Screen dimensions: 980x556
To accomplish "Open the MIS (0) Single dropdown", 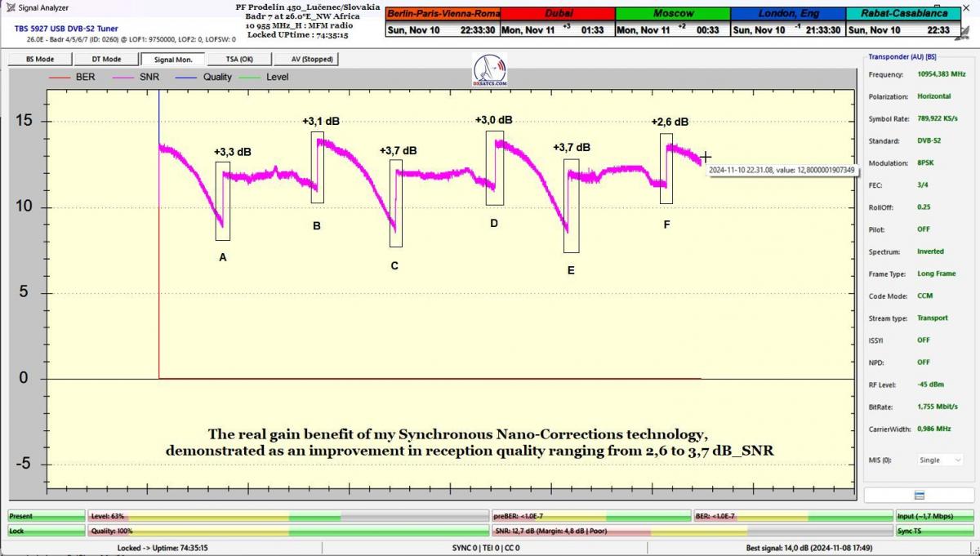I will click(940, 460).
